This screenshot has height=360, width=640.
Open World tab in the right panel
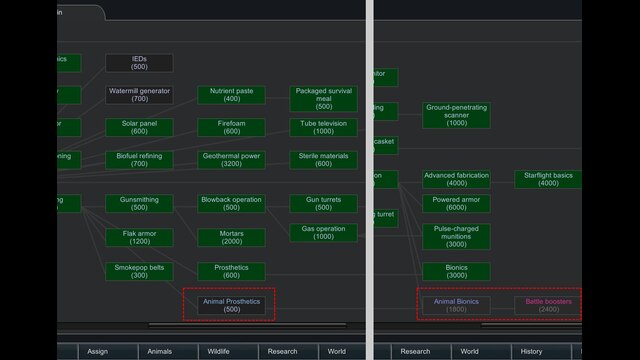481,351
